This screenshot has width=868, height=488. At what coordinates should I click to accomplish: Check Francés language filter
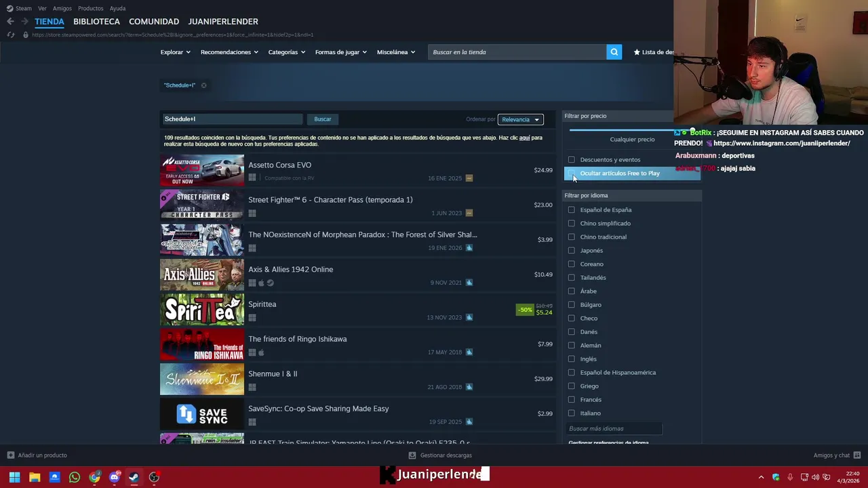(x=572, y=400)
